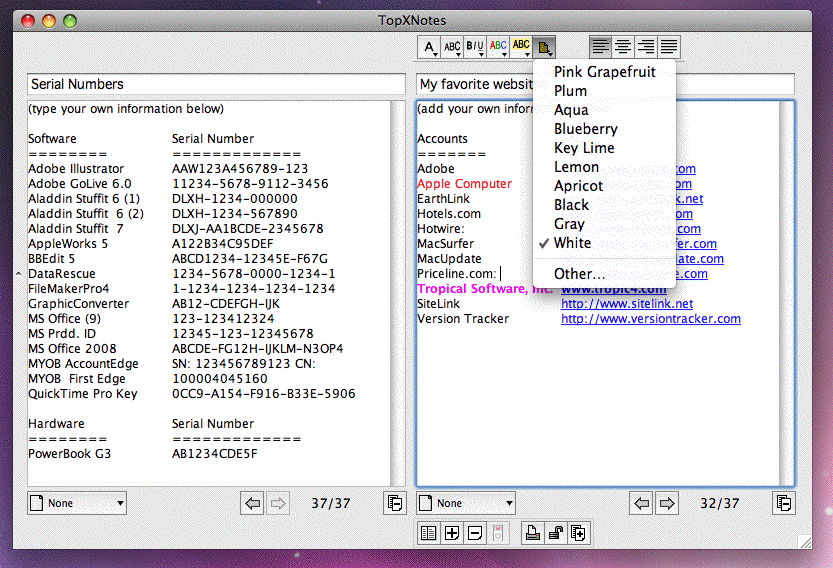This screenshot has height=568, width=833.
Task: Open the font 'A' dropdown in toolbar
Action: coord(429,47)
